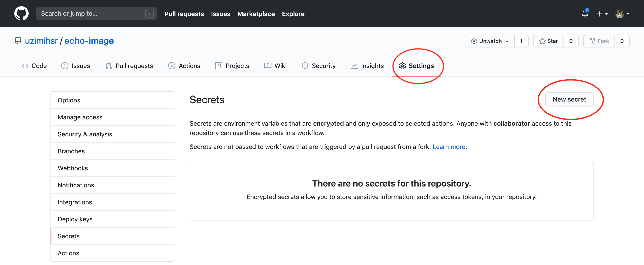Open Manage access settings
Screen dimensions: 644x265
(113, 117)
